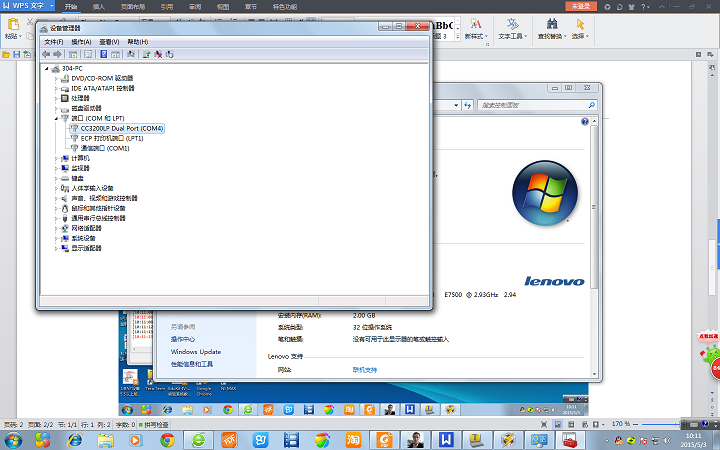Click the forward arrow in Device Manager toolbar
720x450 pixels.
57,54
